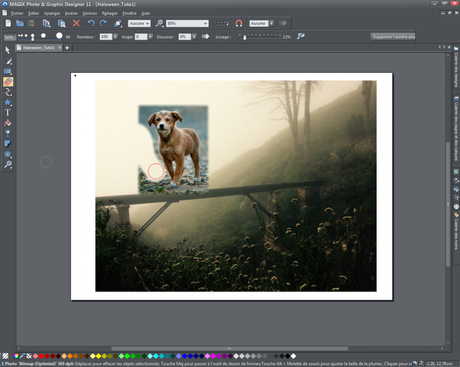This screenshot has height=367, width=460.
Task: Select the blue star QuickShape tool
Action: 8,102
